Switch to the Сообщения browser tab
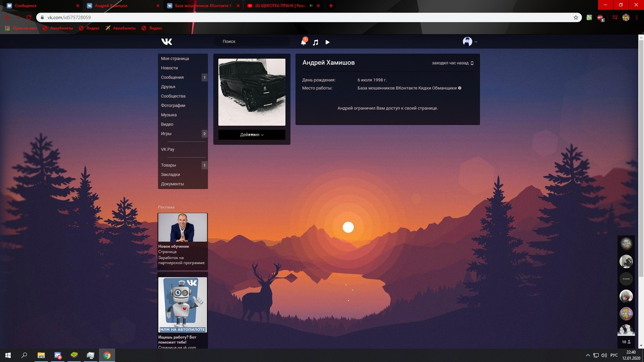This screenshot has width=644, height=362. (38, 6)
